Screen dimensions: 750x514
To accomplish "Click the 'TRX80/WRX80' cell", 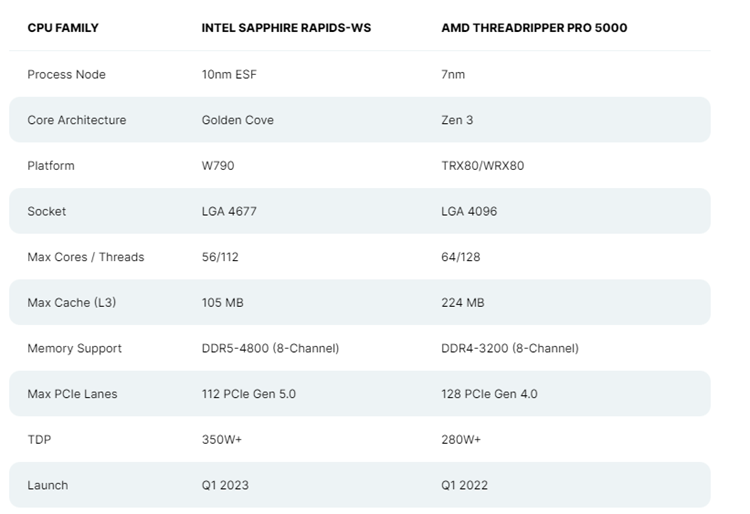I will pyautogui.click(x=483, y=165).
